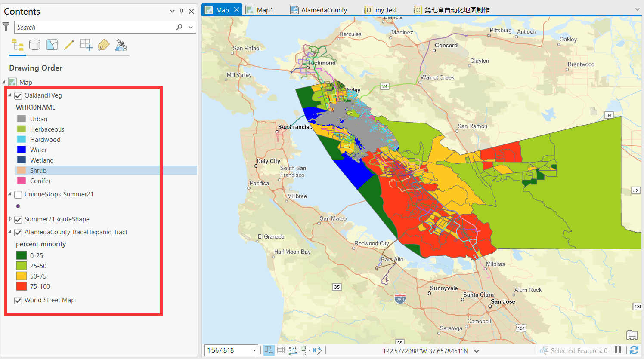The width and height of the screenshot is (644, 359).
Task: Switch to List By Data Source
Action: (x=35, y=45)
